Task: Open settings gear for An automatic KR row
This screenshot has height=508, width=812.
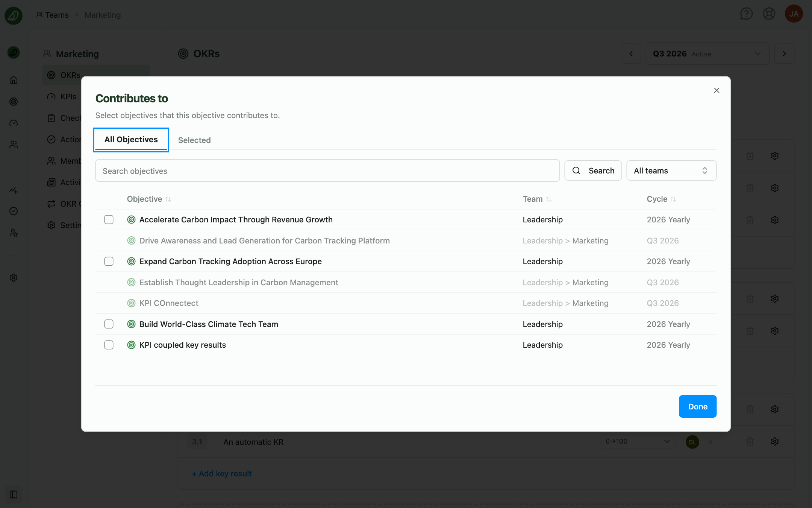Action: (775, 441)
